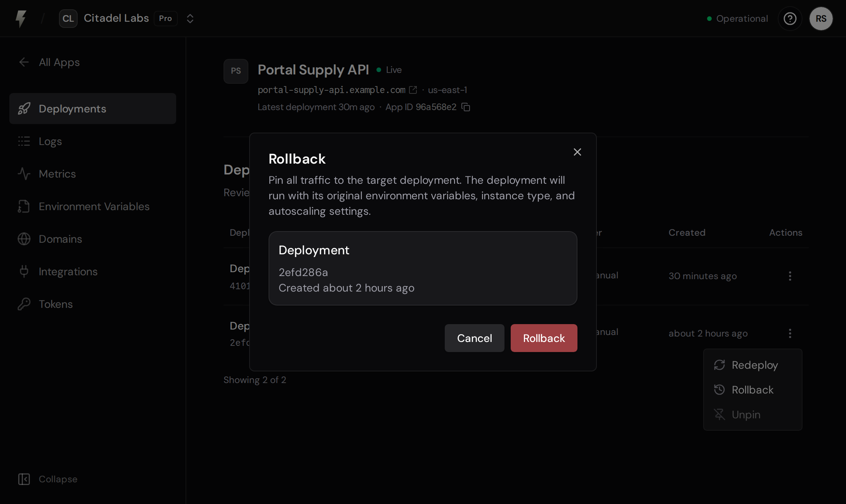
Task: Check the Operational status indicator
Action: coord(738,19)
